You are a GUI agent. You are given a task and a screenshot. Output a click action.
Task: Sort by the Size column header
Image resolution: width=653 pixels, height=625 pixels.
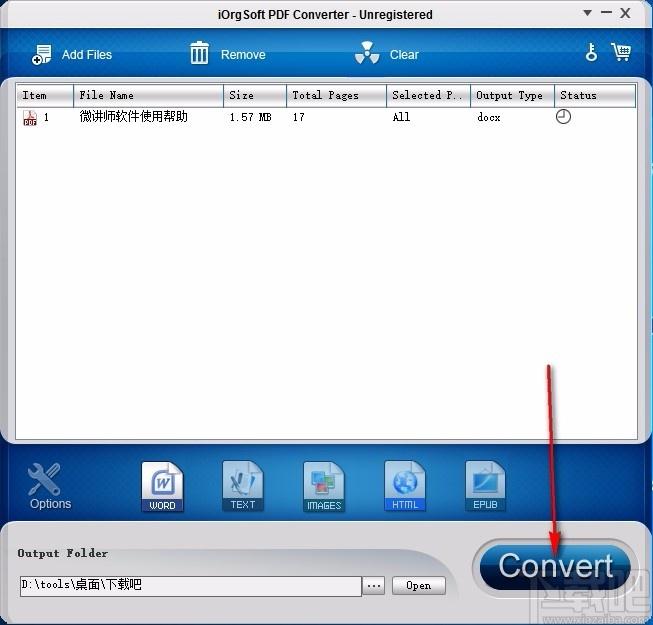(x=255, y=95)
